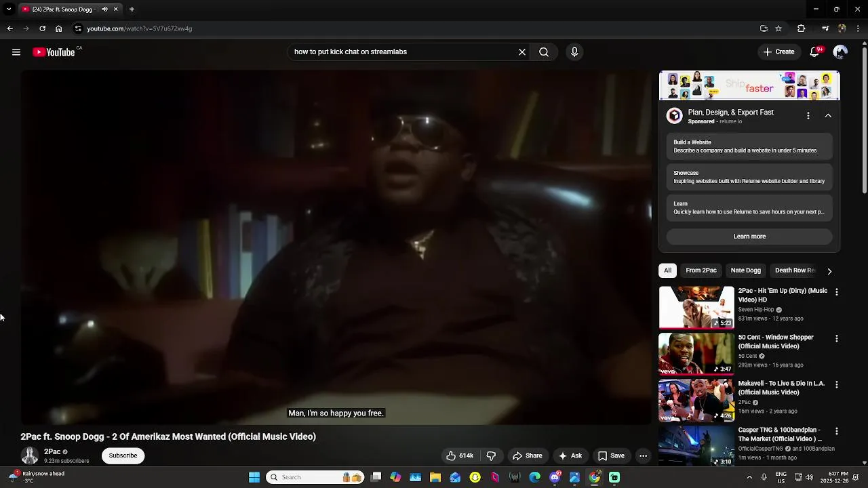Open Microsoft Edge from taskbar
The image size is (868, 488).
pyautogui.click(x=535, y=477)
